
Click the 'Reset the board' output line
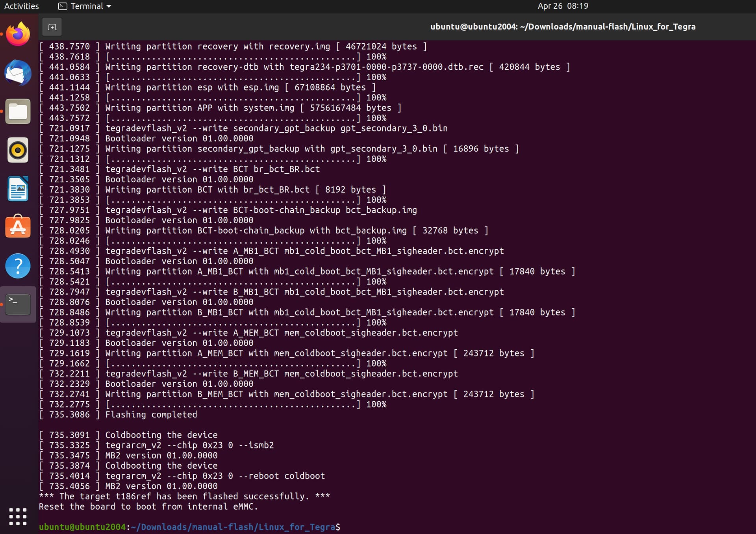click(x=148, y=506)
